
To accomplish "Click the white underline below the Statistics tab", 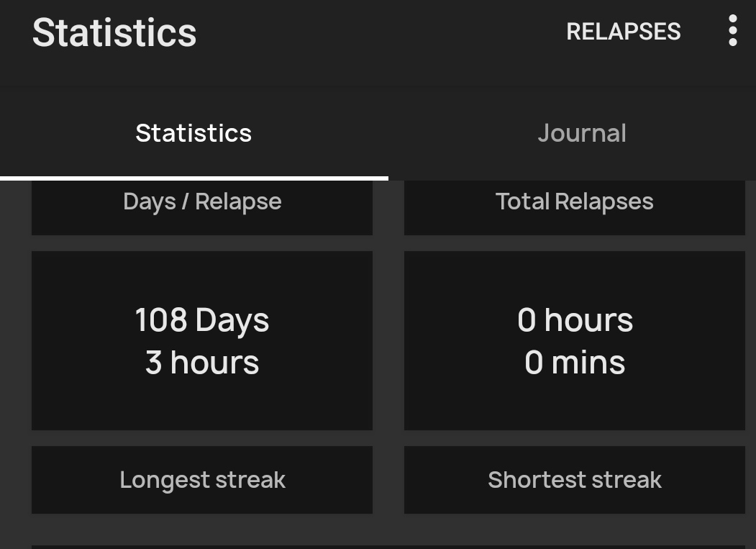I will (x=193, y=178).
